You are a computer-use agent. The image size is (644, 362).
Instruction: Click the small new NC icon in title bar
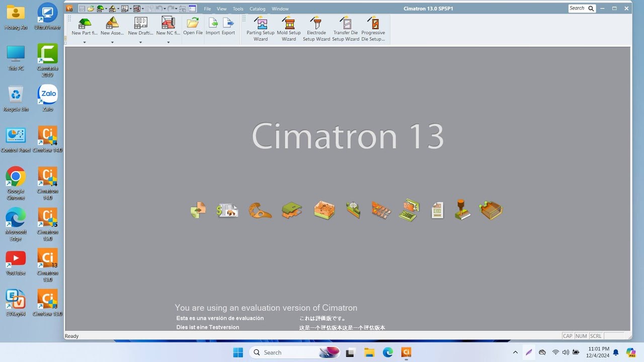click(x=137, y=9)
